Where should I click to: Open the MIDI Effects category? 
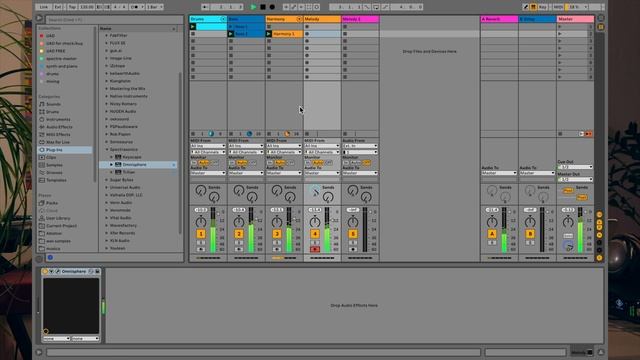pos(58,134)
